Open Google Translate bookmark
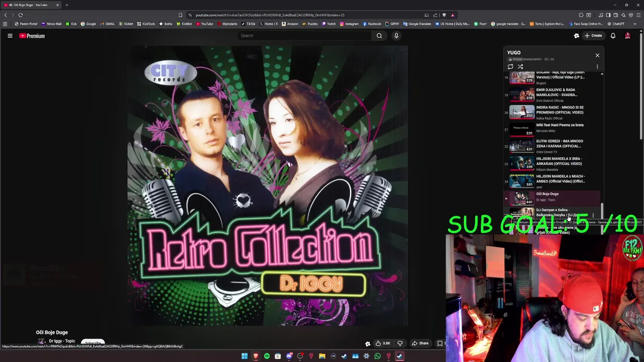The height and width of the screenshot is (362, 644). [x=417, y=24]
